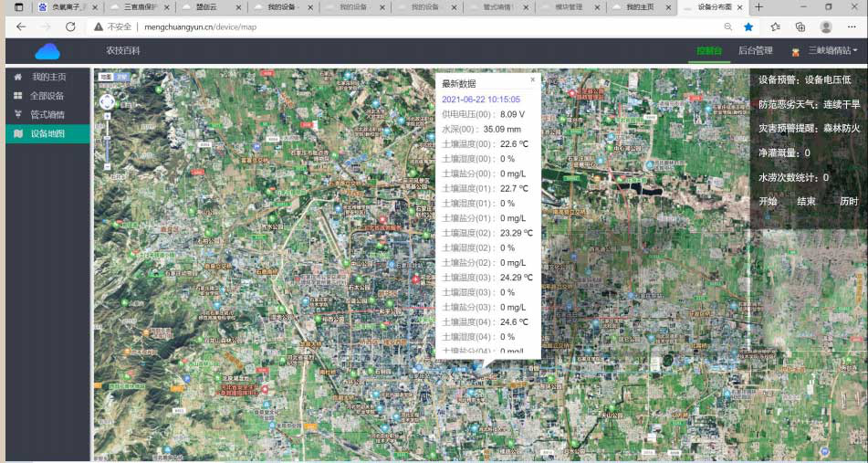The width and height of the screenshot is (868, 463).
Task: Go to 我的主页 in the sidebar
Action: coord(48,77)
